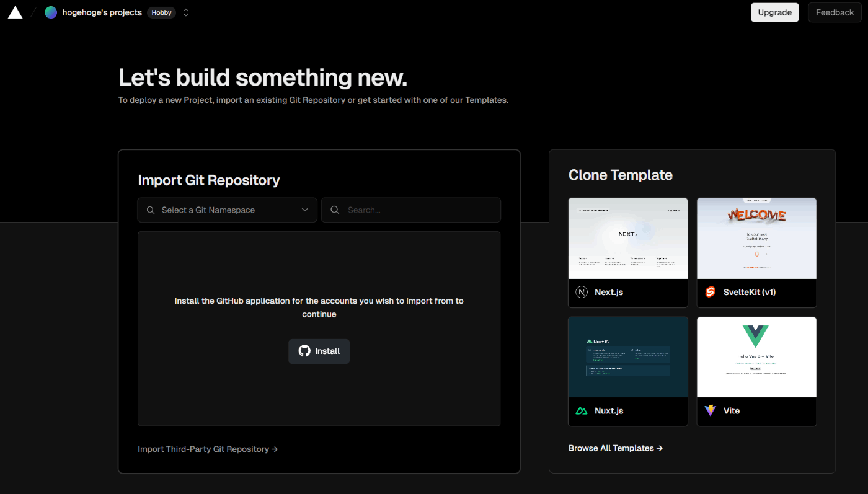The width and height of the screenshot is (868, 494).
Task: Click the Git Namespace dropdown chevron arrow
Action: [x=305, y=210]
